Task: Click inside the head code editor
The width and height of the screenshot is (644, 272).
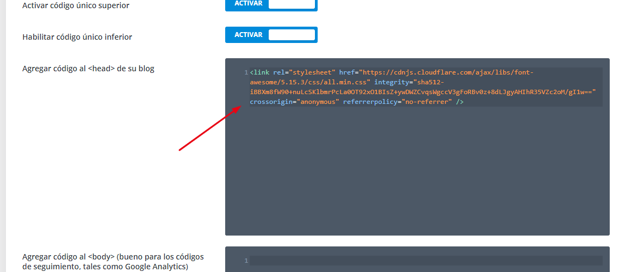Action: pos(417,147)
